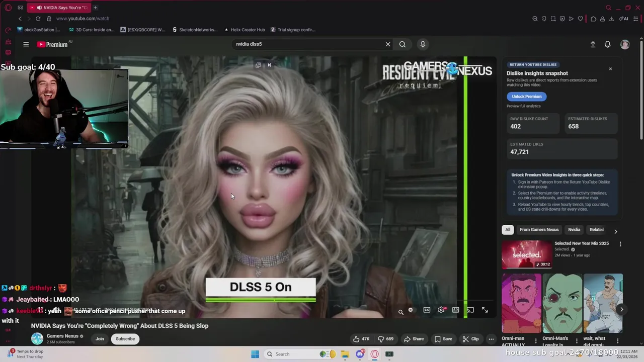The height and width of the screenshot is (362, 644).
Task: Focus the search field containing nvidia dlss5
Action: tap(307, 44)
